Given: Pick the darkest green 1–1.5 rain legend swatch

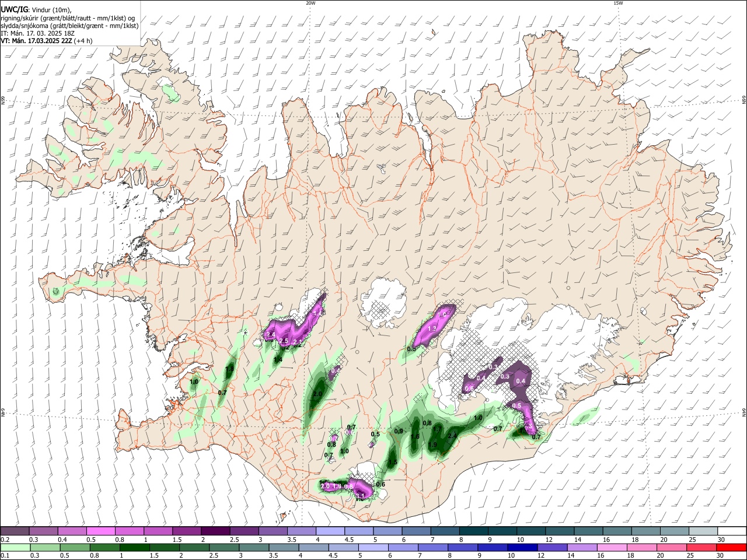Looking at the screenshot, I should (134, 547).
